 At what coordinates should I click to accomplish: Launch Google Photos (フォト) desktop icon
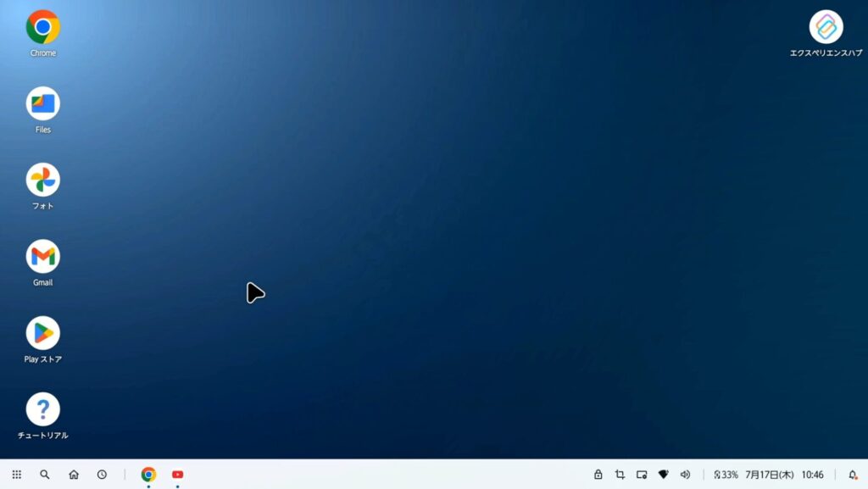point(42,180)
